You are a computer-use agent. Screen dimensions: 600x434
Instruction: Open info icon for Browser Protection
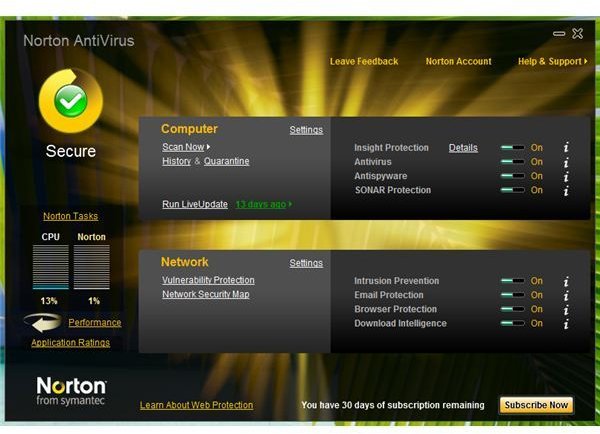[x=566, y=310]
